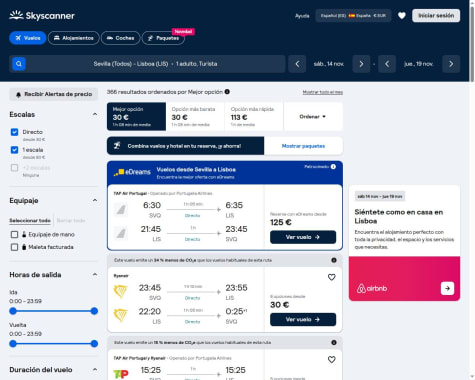
Task: Toggle the 1 escala checkbox
Action: click(x=14, y=150)
